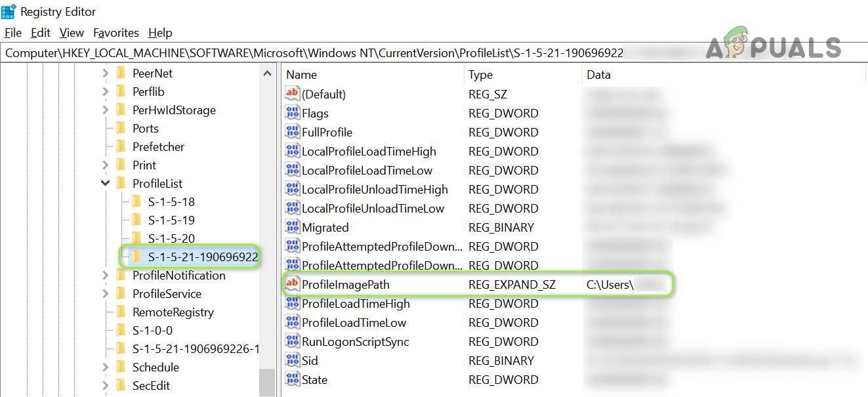Viewport: 868px width, 397px height.
Task: Expand the Schedule key
Action: (x=105, y=367)
